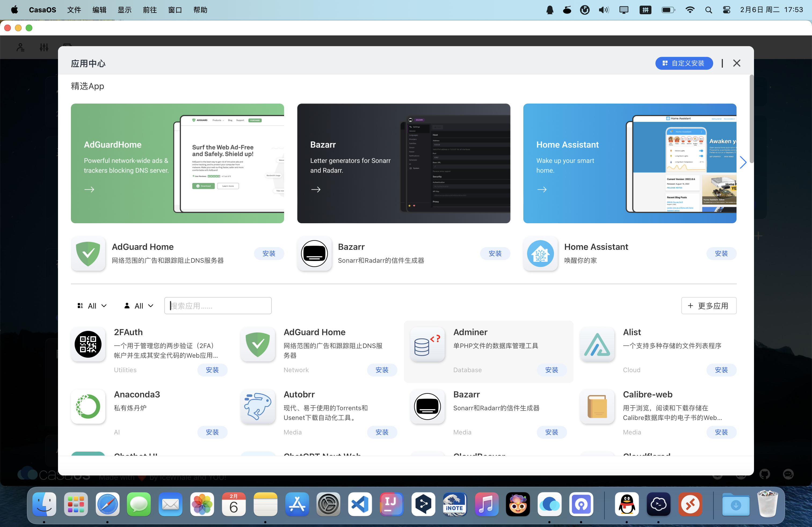Click the Utilities category label under 2FAuth
Screen dimensions: 812x527
[125, 370]
